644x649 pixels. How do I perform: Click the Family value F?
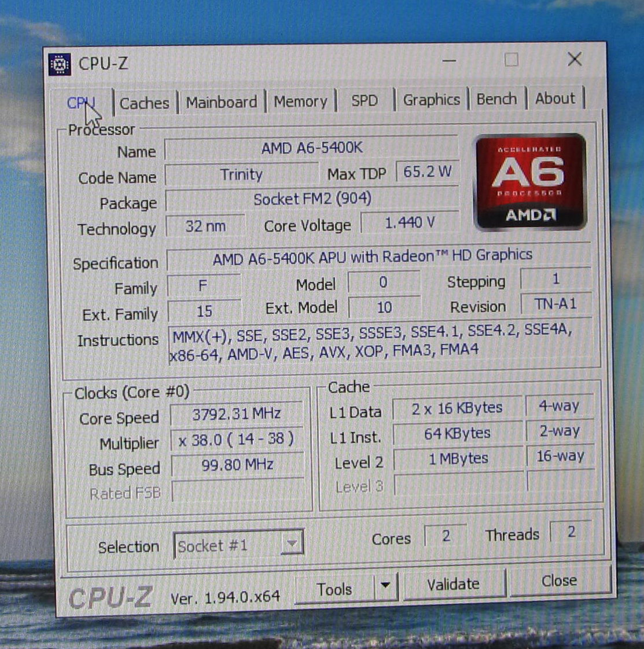click(x=204, y=285)
